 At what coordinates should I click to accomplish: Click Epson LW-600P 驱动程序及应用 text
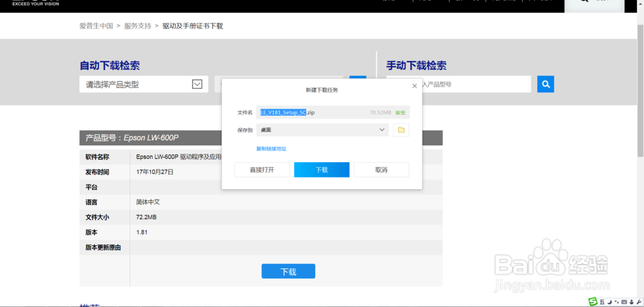pyautogui.click(x=178, y=157)
